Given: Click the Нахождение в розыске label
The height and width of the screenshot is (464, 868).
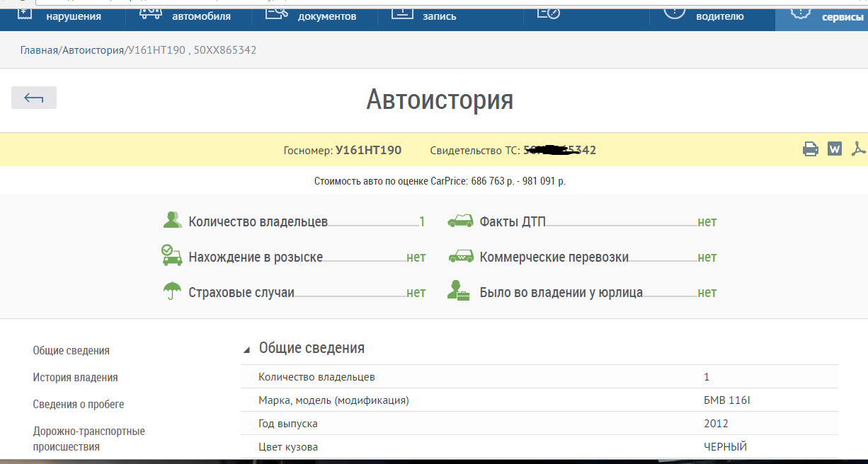Looking at the screenshot, I should tap(256, 257).
